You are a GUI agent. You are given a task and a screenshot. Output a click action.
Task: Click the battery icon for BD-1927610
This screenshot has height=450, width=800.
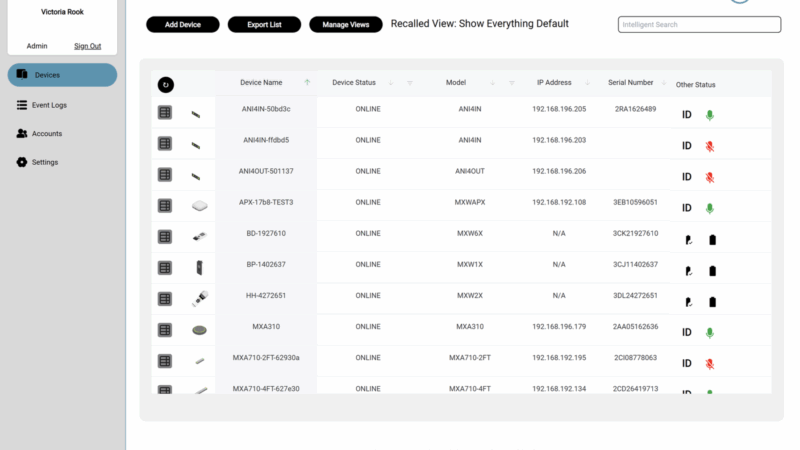[x=712, y=240]
